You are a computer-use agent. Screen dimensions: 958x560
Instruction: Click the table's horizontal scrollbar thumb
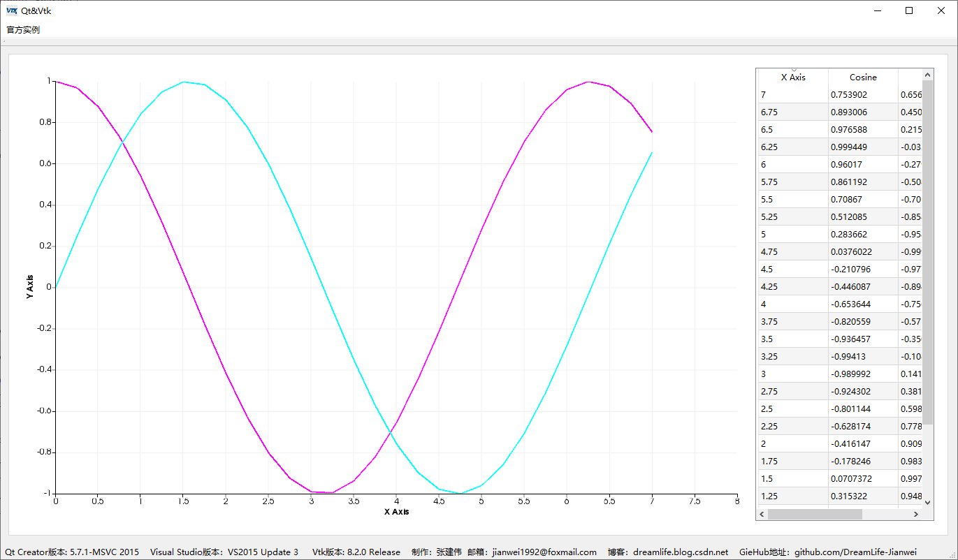tap(815, 514)
